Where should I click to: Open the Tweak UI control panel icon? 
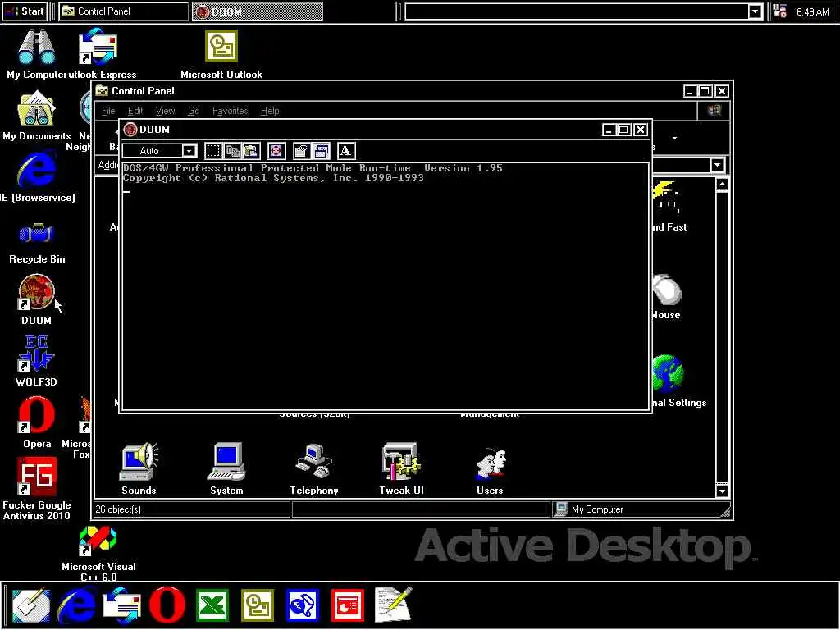coord(401,468)
